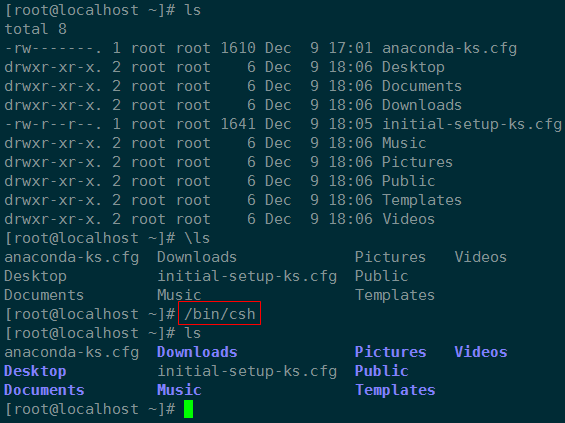Click file size 1641 in listing
Viewport: 565px width, 423px height.
point(238,124)
